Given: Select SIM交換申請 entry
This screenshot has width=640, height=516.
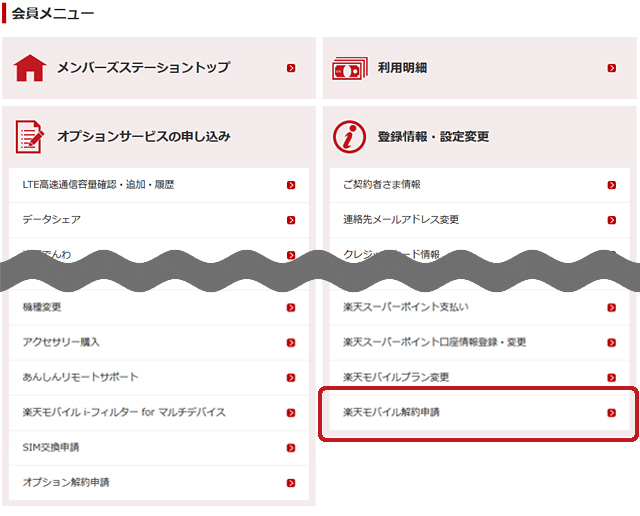Looking at the screenshot, I should click(x=159, y=448).
